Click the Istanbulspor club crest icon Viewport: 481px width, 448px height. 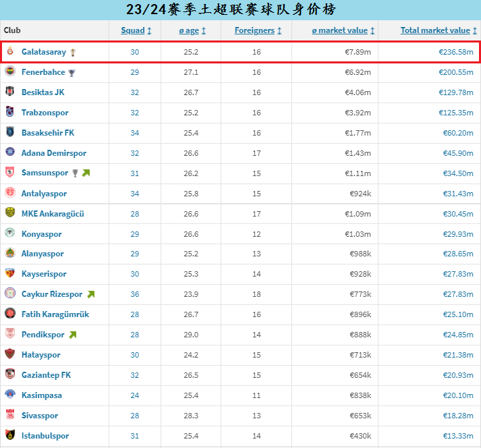[x=10, y=435]
